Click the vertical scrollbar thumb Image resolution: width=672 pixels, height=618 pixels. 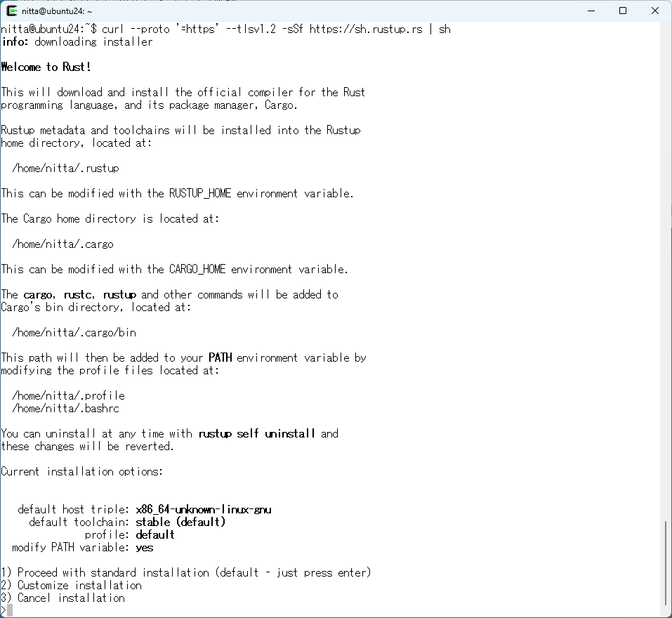[x=666, y=562]
